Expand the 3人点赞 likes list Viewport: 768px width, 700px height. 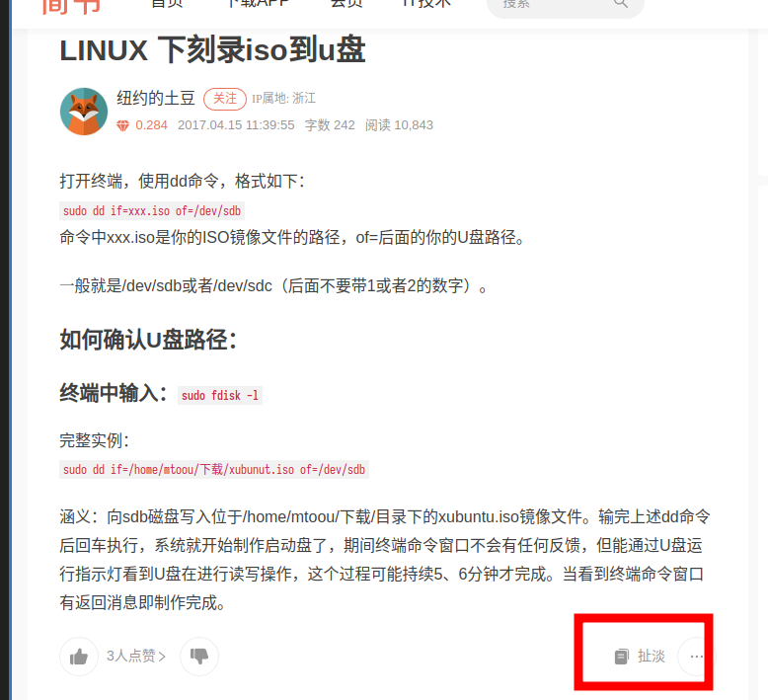(136, 656)
